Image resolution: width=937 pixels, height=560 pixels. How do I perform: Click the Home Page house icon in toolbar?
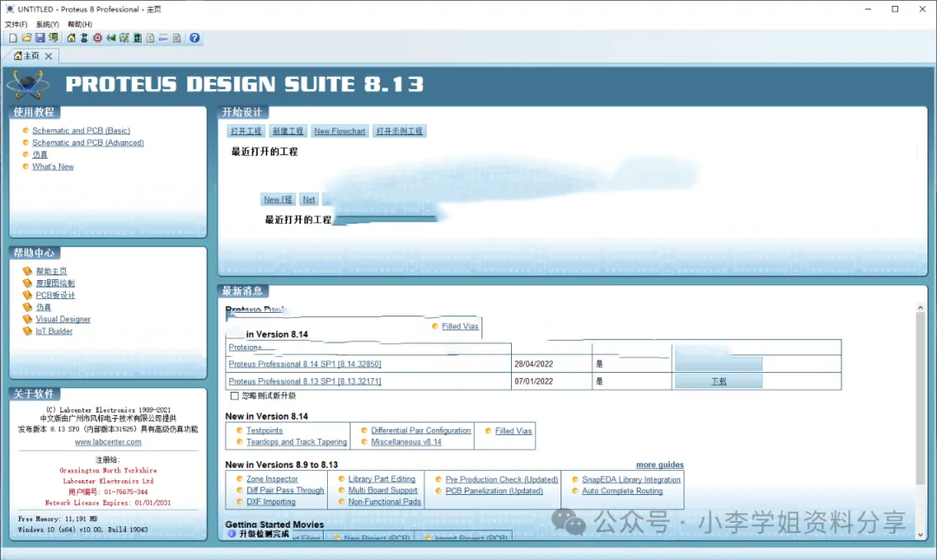71,37
